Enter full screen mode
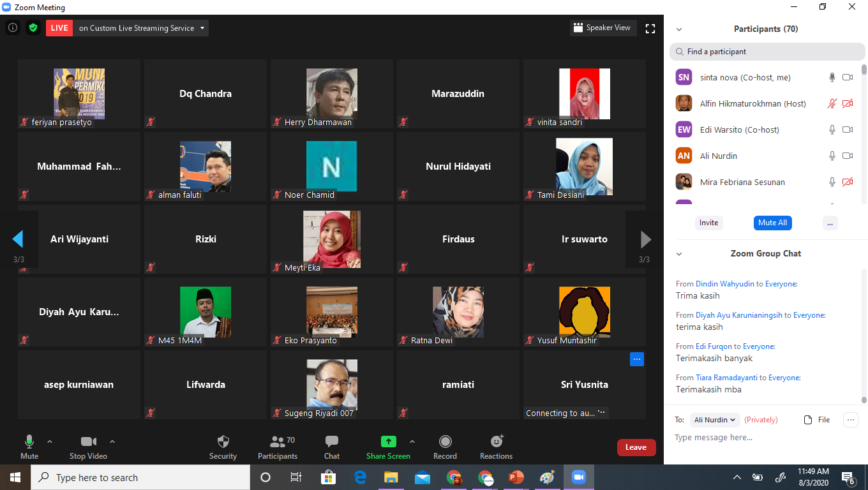Viewport: 868px width, 490px height. point(650,28)
